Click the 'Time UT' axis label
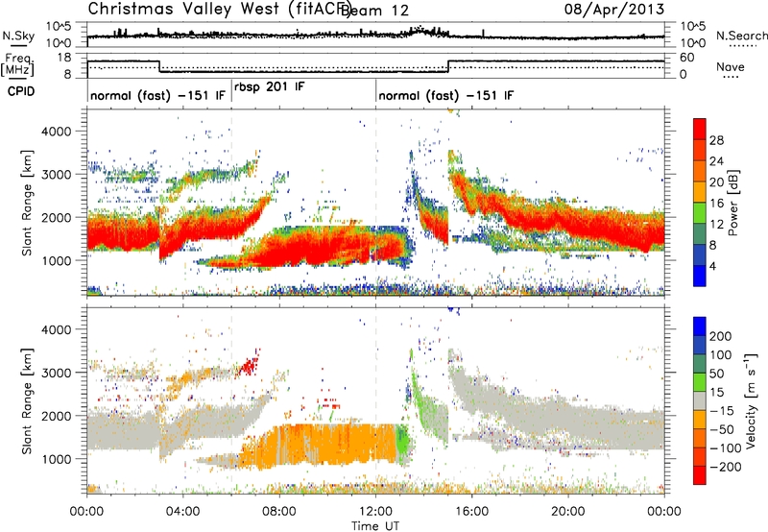The image size is (768, 532). 375,525
